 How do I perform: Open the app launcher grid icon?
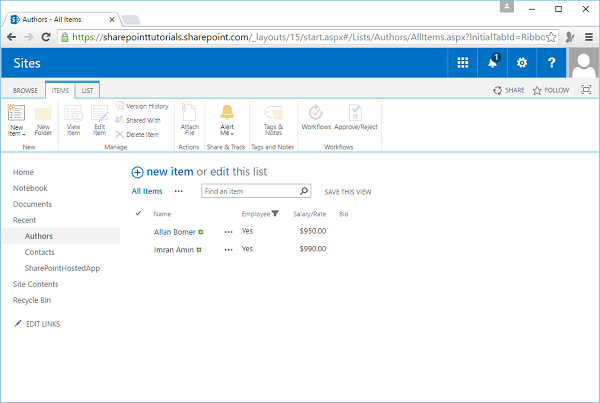(x=463, y=63)
